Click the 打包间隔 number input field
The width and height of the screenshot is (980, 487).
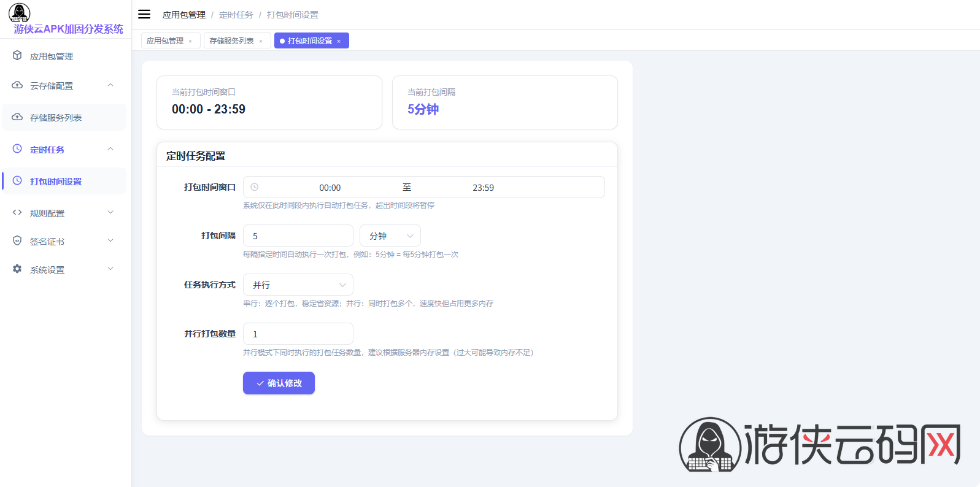(298, 236)
